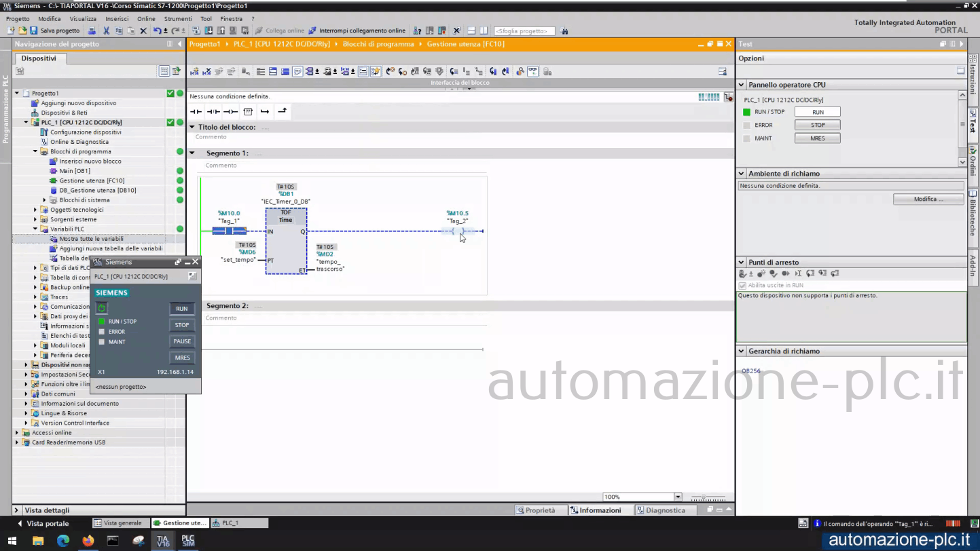Close the branch in the network
The width and height of the screenshot is (980, 551).
282,111
